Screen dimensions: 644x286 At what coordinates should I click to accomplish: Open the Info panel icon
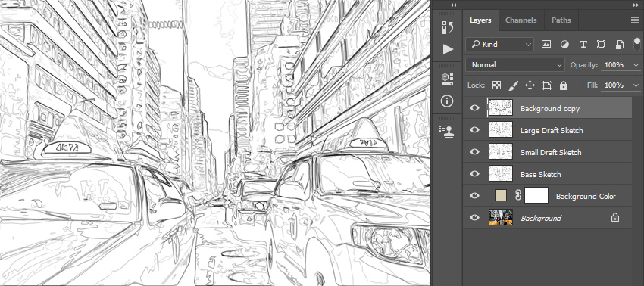click(x=448, y=101)
